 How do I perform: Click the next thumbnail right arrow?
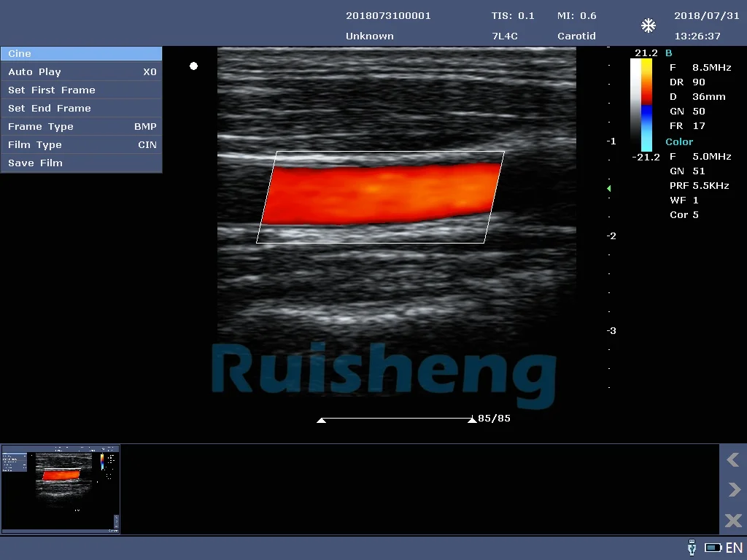coord(732,490)
